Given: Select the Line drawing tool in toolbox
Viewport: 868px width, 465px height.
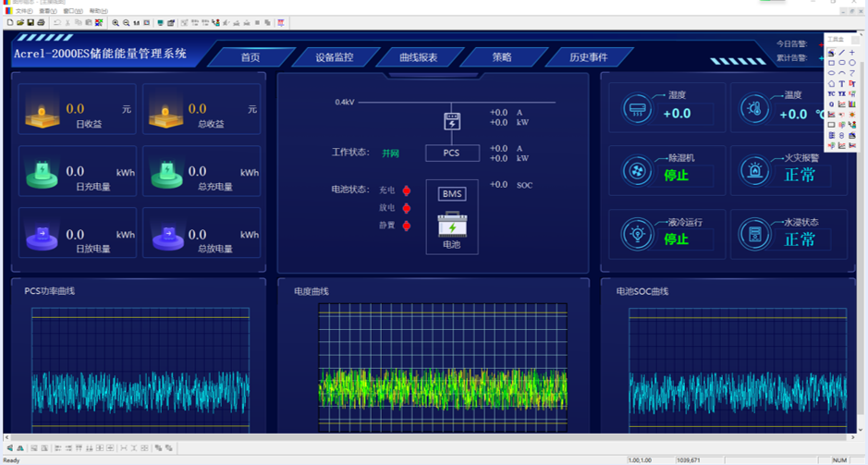Looking at the screenshot, I should [x=841, y=53].
